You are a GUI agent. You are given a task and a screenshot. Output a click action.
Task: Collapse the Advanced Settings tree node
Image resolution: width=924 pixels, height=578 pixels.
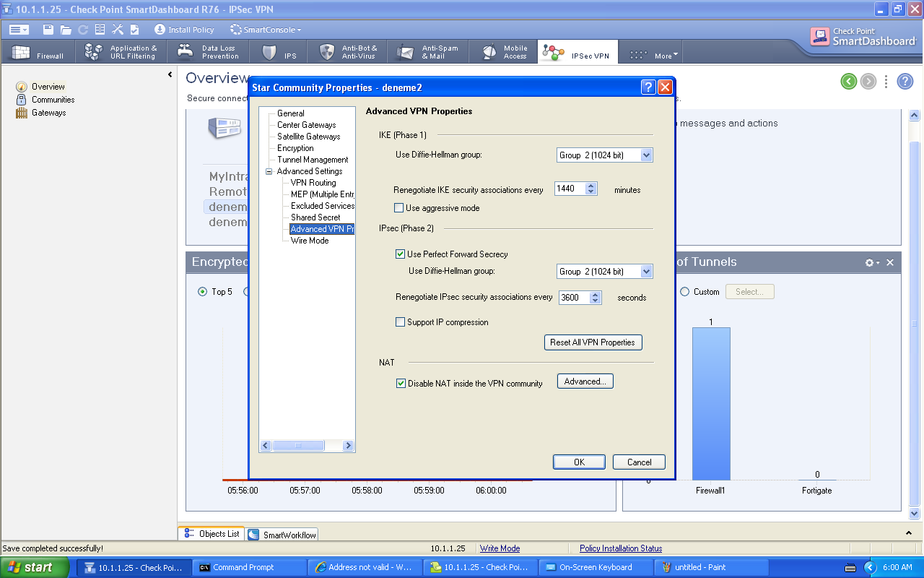point(269,172)
